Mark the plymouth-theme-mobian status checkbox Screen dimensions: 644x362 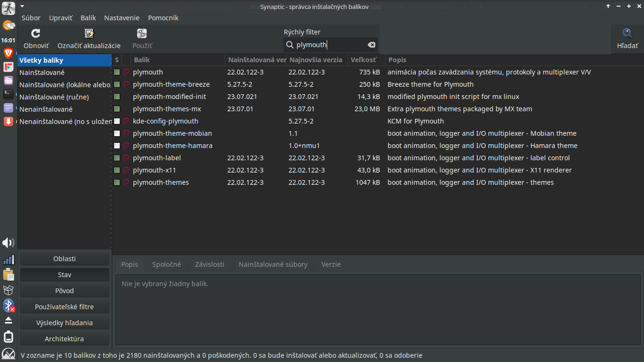tap(117, 133)
